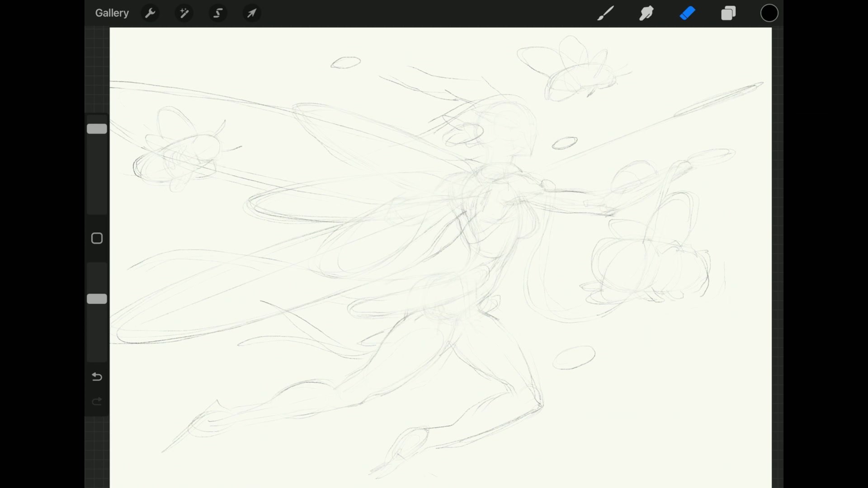Open the Selection tool options via the S icon

pos(217,13)
